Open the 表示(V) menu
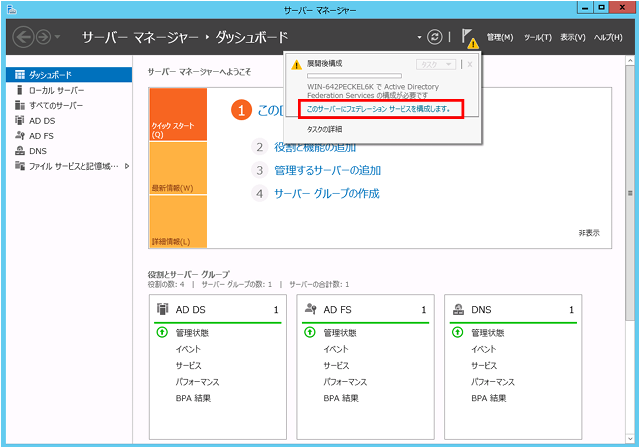The height and width of the screenshot is (448, 640). [x=573, y=38]
